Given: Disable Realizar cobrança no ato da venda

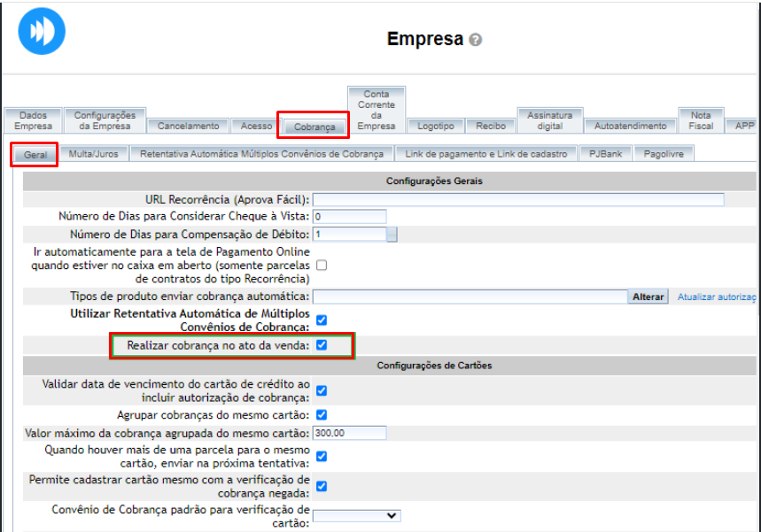Looking at the screenshot, I should [x=322, y=345].
